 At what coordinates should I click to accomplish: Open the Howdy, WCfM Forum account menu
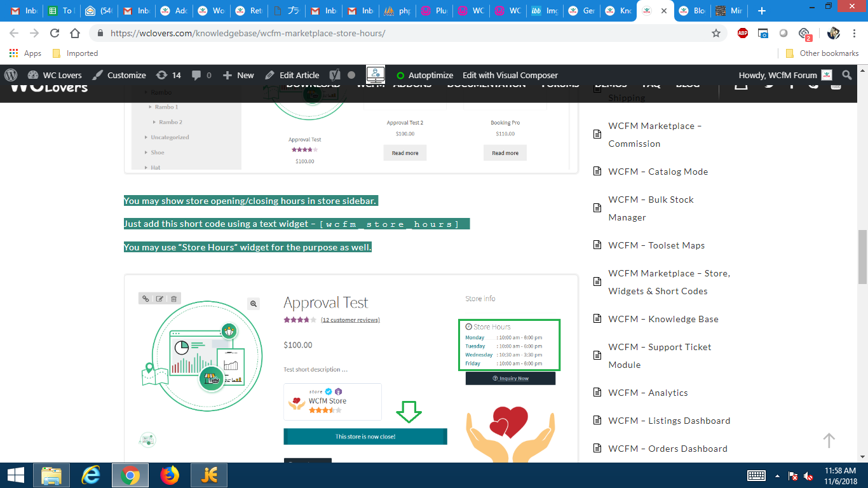(x=785, y=75)
